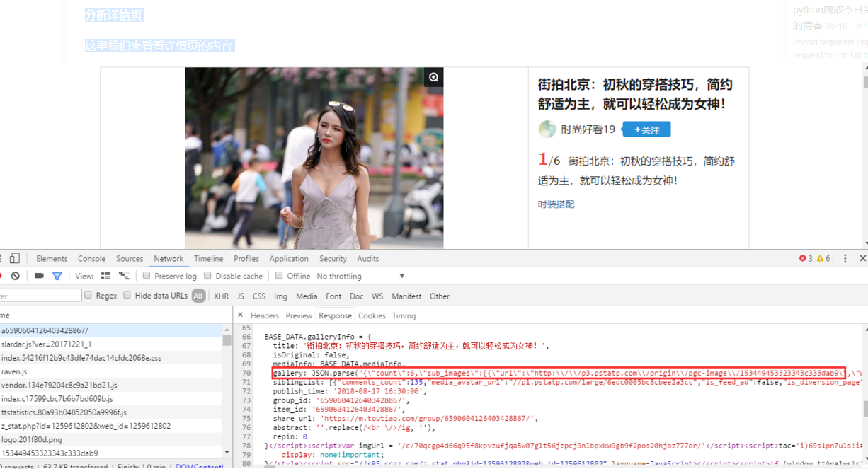Select the a6590604126403428867/ request
868x469 pixels.
click(x=111, y=330)
